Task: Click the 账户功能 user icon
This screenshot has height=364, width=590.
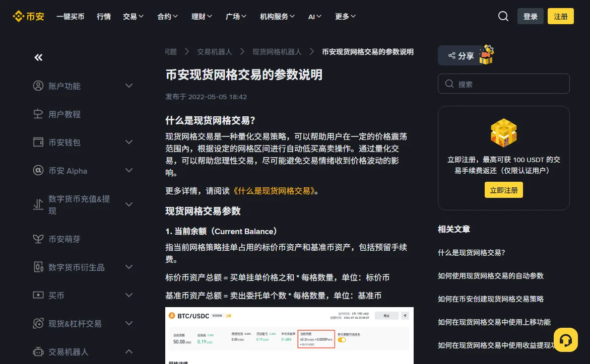Action: [x=38, y=86]
